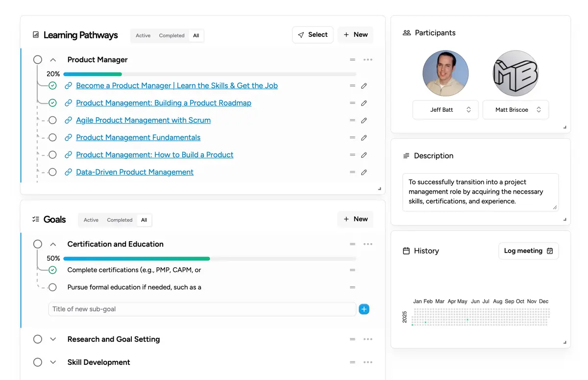Screen dimensions: 588x380
Task: Click the link icon next to Product Management Fundamentals
Action: [x=68, y=137]
